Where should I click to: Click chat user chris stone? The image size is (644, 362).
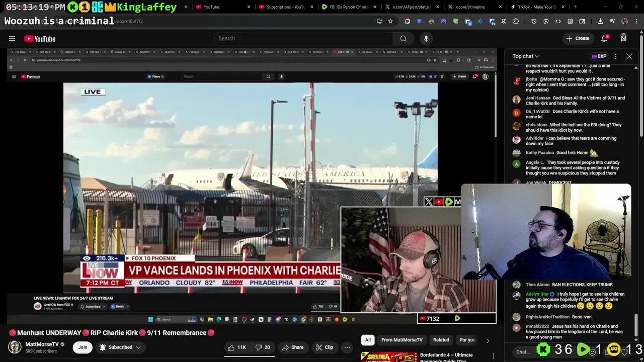coord(536,125)
